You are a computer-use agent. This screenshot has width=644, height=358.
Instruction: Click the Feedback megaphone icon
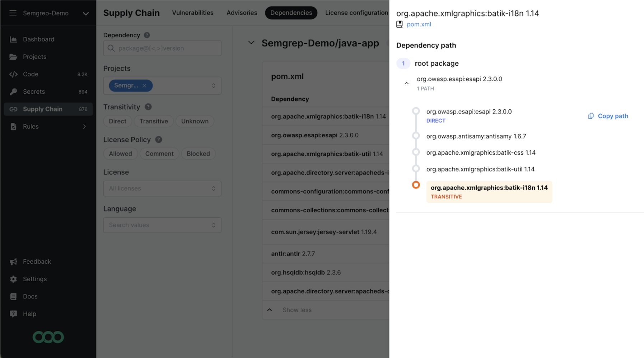coord(13,262)
